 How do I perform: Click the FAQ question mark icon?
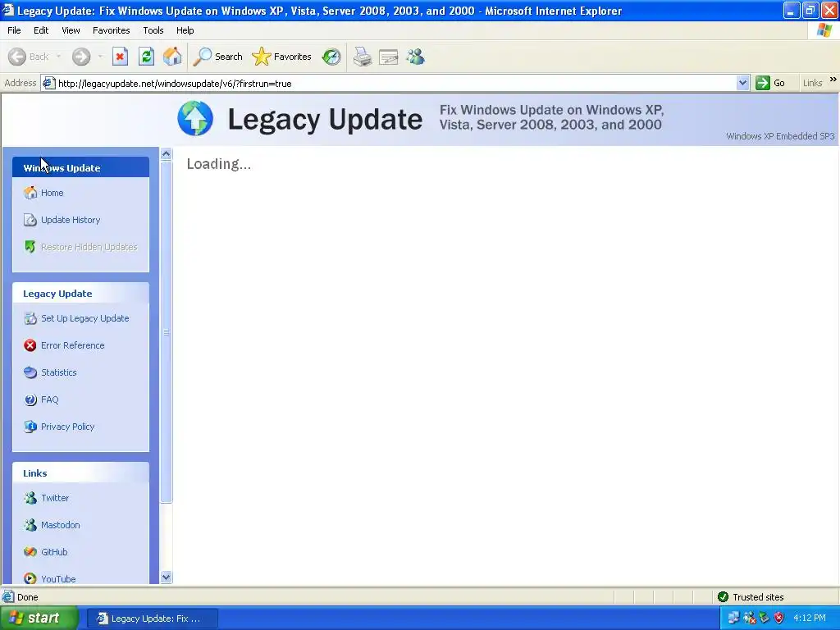(30, 399)
